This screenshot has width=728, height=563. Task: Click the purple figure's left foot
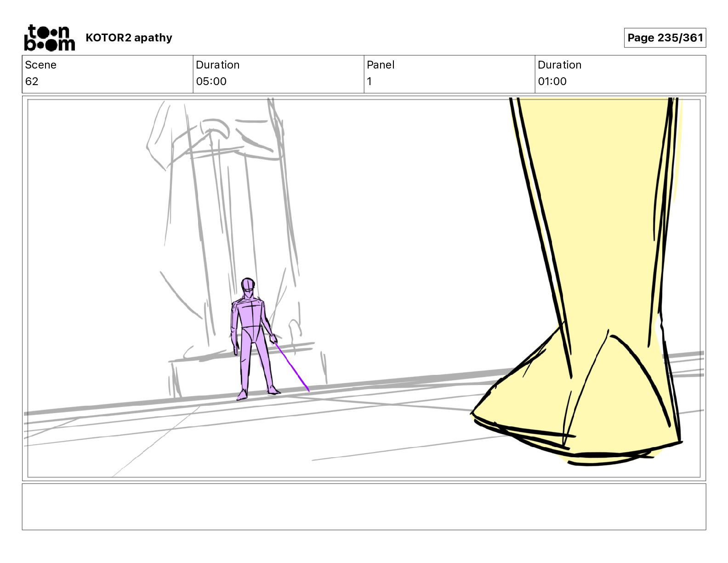pyautogui.click(x=274, y=391)
